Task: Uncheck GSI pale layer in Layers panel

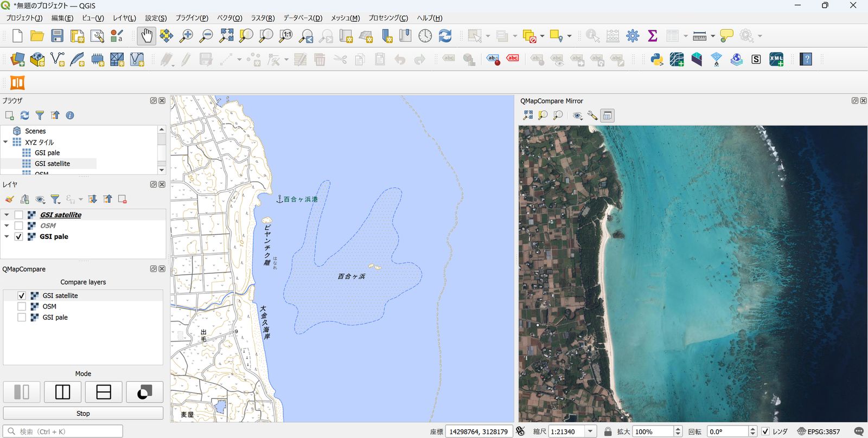Action: pyautogui.click(x=19, y=236)
